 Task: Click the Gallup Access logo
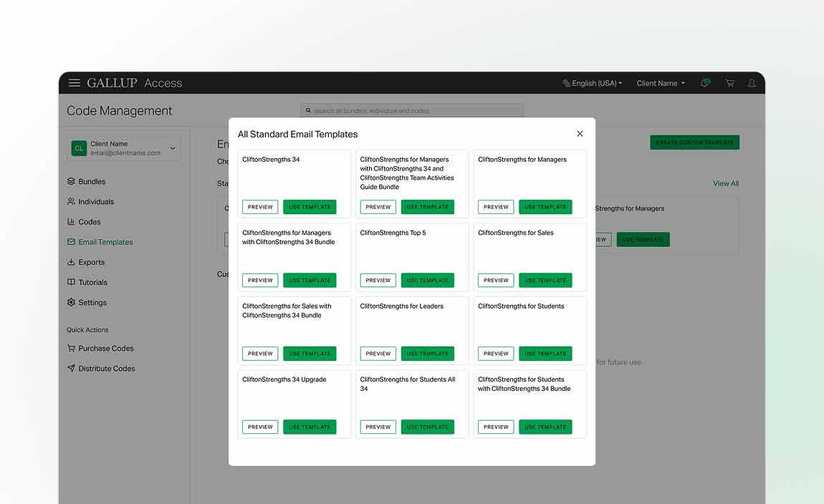pos(135,83)
